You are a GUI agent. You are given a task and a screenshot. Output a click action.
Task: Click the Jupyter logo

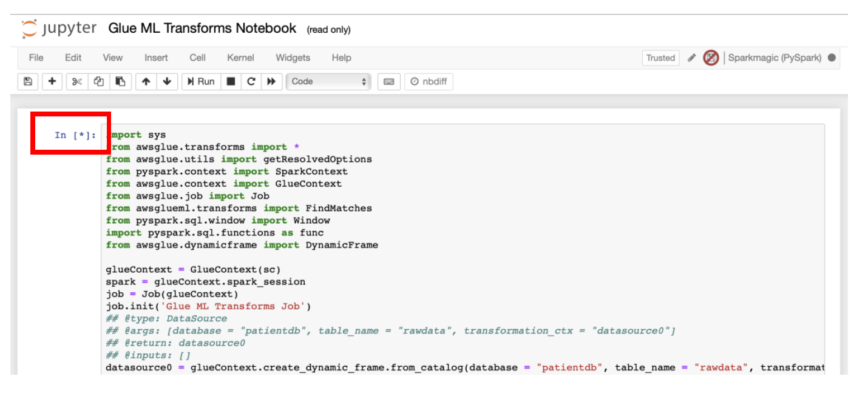click(x=59, y=28)
